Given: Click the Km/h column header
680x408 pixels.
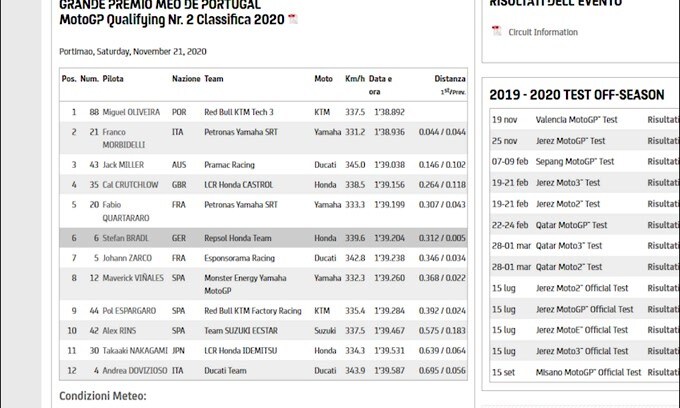Looking at the screenshot, I should click(355, 79).
